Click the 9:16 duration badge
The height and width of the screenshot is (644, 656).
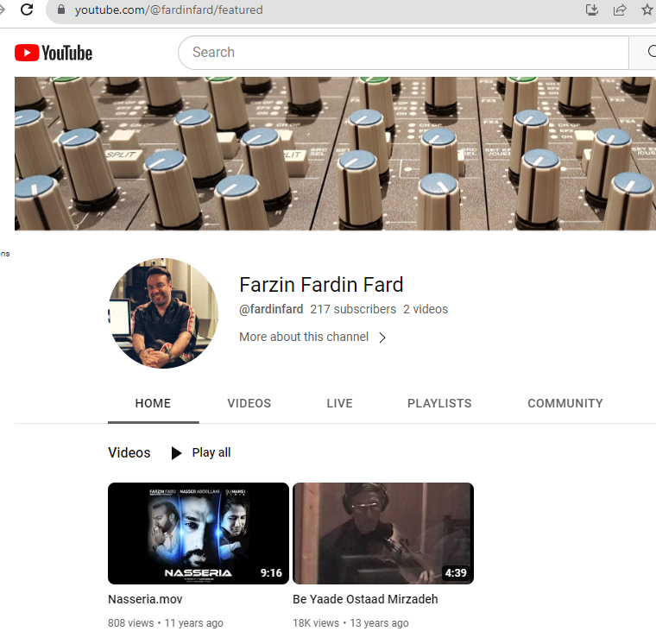(271, 573)
